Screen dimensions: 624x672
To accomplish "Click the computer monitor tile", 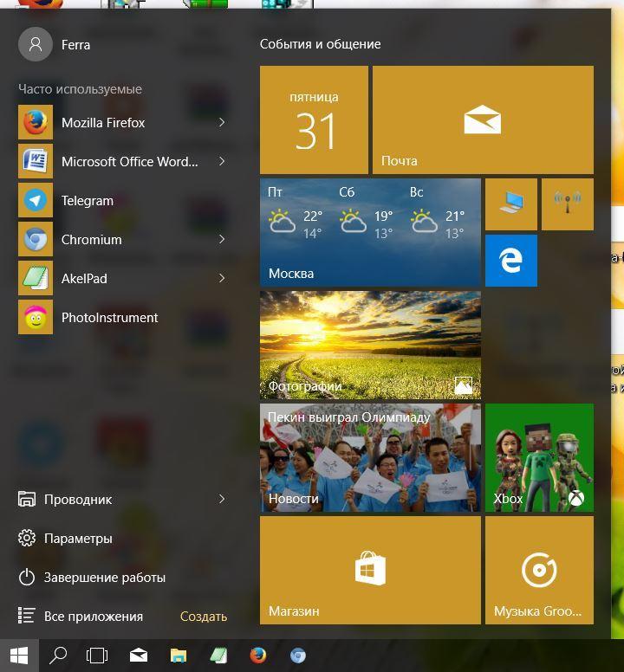I will (x=510, y=204).
